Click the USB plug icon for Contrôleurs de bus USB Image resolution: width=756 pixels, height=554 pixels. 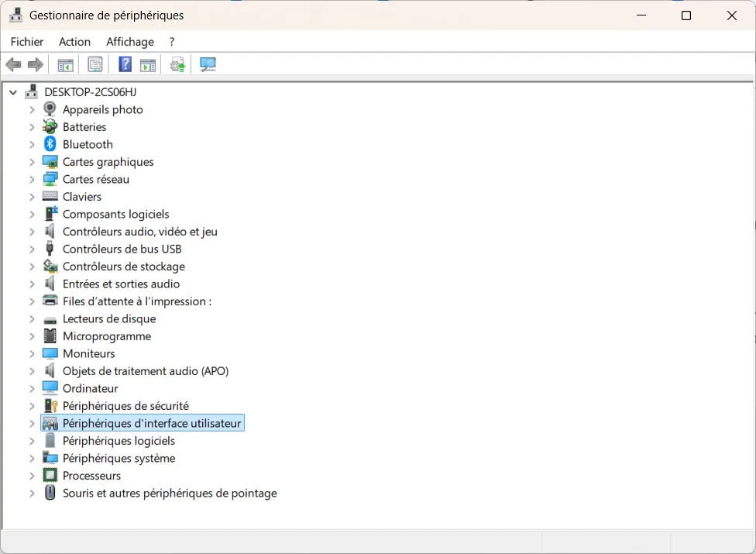[49, 248]
